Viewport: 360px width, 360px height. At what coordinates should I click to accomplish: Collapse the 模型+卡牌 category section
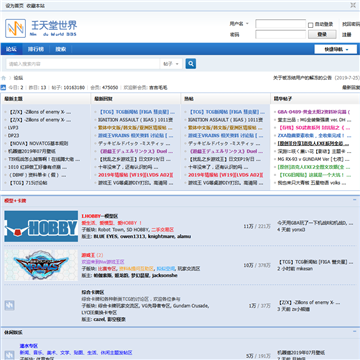355,200
